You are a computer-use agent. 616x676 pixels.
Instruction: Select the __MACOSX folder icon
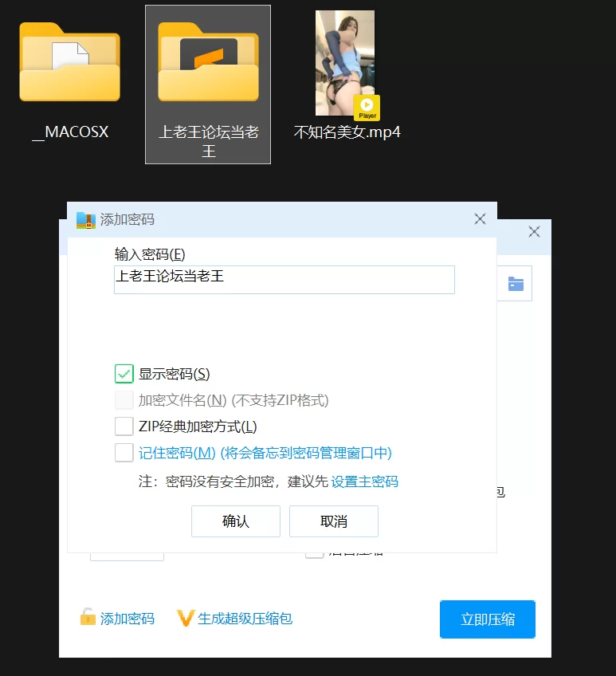(x=69, y=64)
